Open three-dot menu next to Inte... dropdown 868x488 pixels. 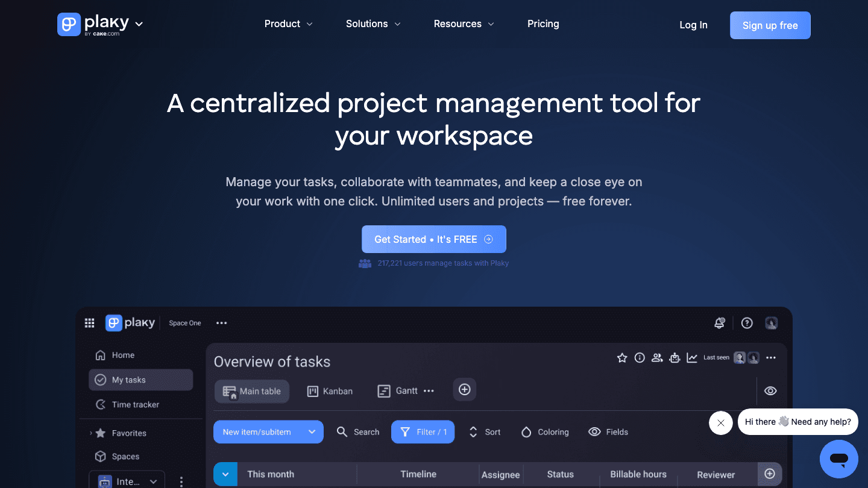[181, 481]
